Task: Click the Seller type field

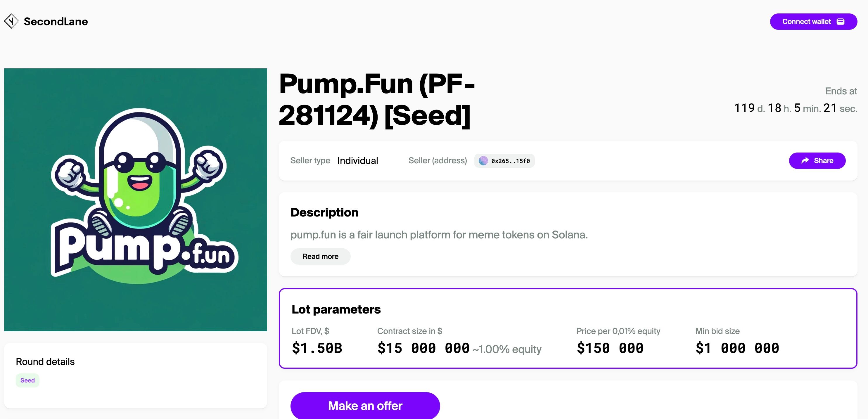Action: tap(310, 161)
